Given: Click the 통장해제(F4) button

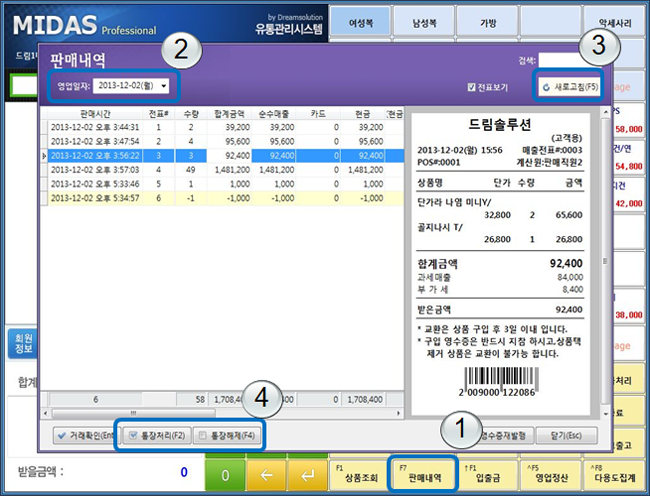Looking at the screenshot, I should click(x=228, y=436).
